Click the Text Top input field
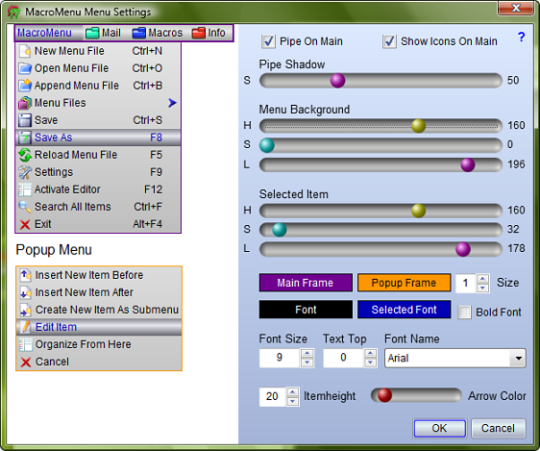The image size is (540, 451). pyautogui.click(x=343, y=358)
